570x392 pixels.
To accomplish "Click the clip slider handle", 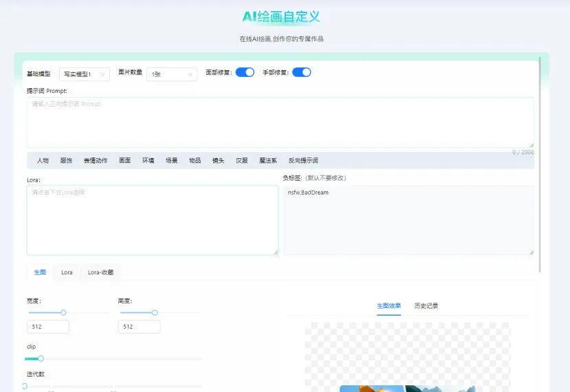I will [x=41, y=358].
